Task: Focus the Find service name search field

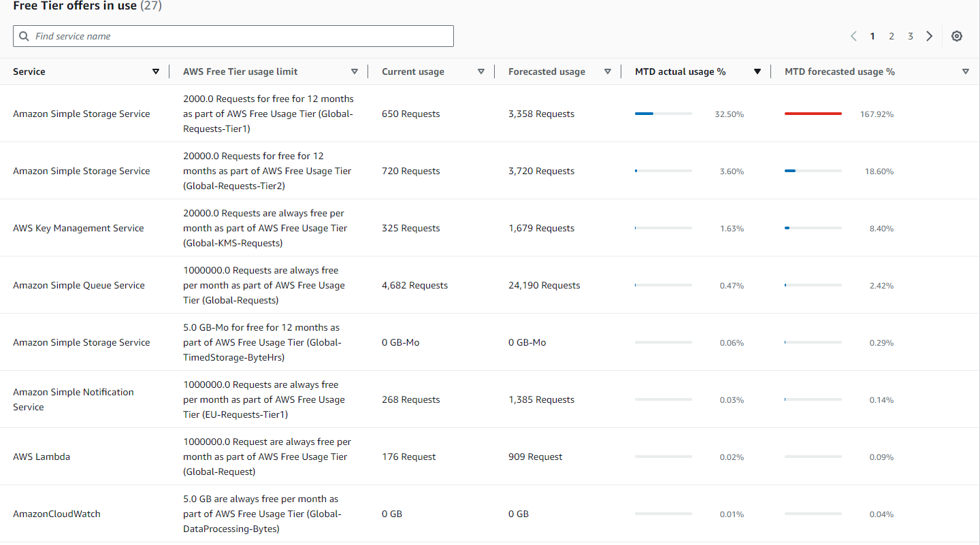Action: tap(233, 36)
